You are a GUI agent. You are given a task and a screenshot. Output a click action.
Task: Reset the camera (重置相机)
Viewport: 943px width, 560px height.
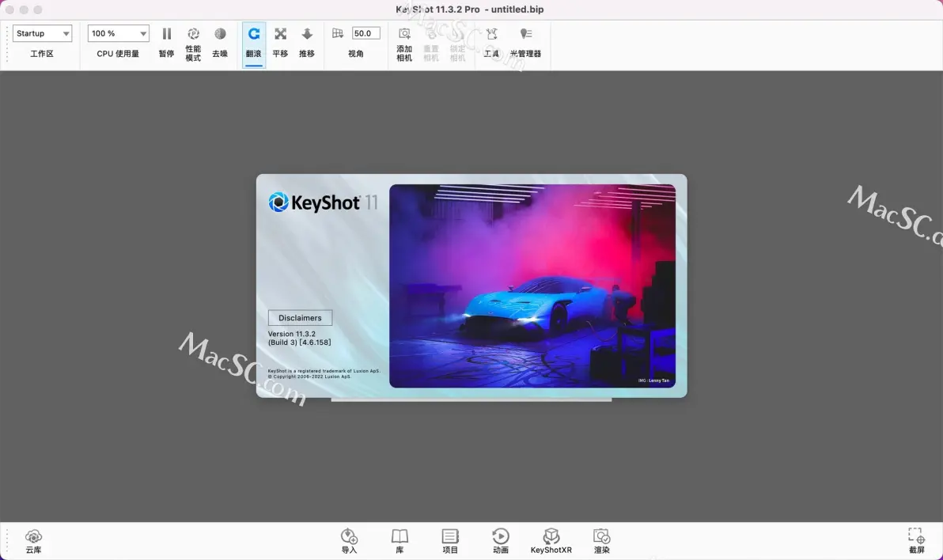pos(431,44)
